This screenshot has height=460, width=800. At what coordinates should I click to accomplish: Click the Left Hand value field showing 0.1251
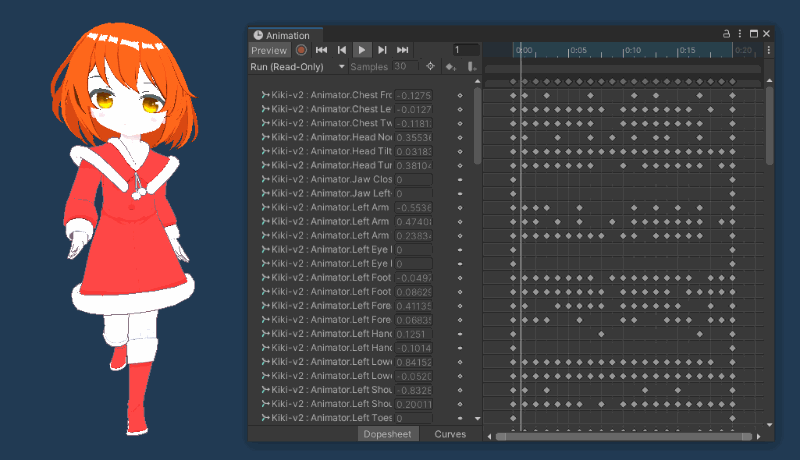point(413,334)
